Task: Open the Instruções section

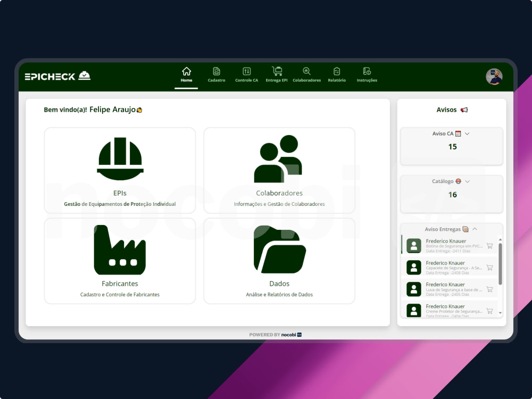Action: pos(367,76)
